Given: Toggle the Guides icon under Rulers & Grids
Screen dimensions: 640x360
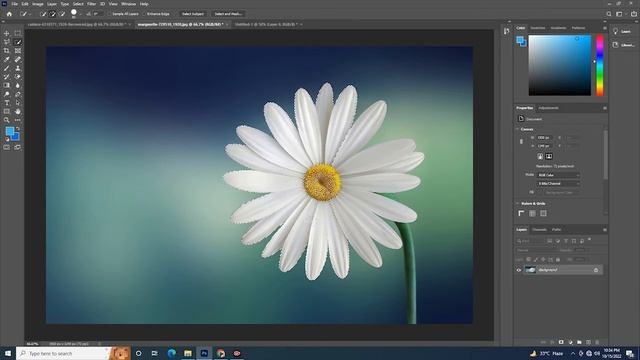Looking at the screenshot, I should click(543, 213).
